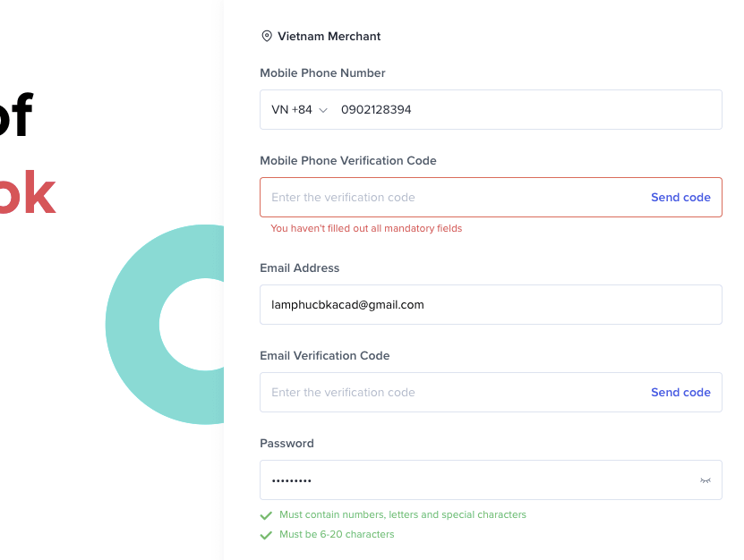The image size is (744, 560).
Task: Select the email address field with lamphucbkacad@gmail.com
Action: tap(491, 304)
